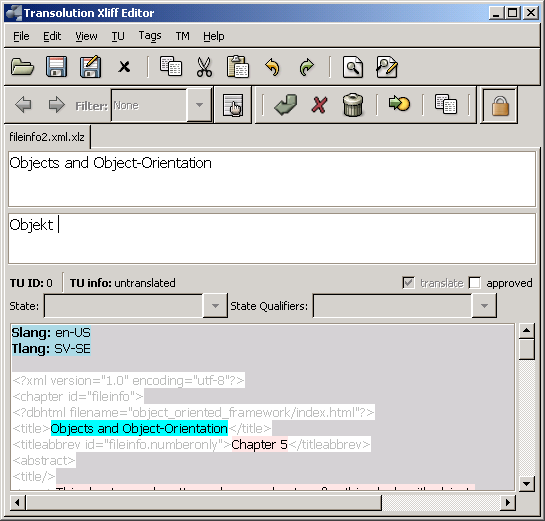Click TU info: untranslated label
This screenshot has height=521, width=545.
(122, 283)
